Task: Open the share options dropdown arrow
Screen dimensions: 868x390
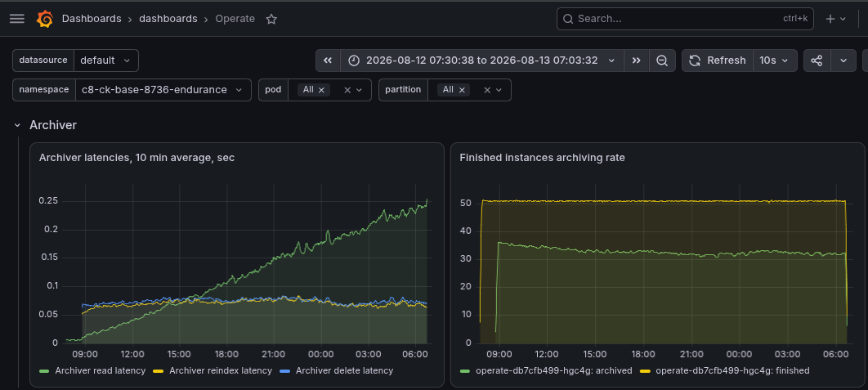Action: pos(843,61)
